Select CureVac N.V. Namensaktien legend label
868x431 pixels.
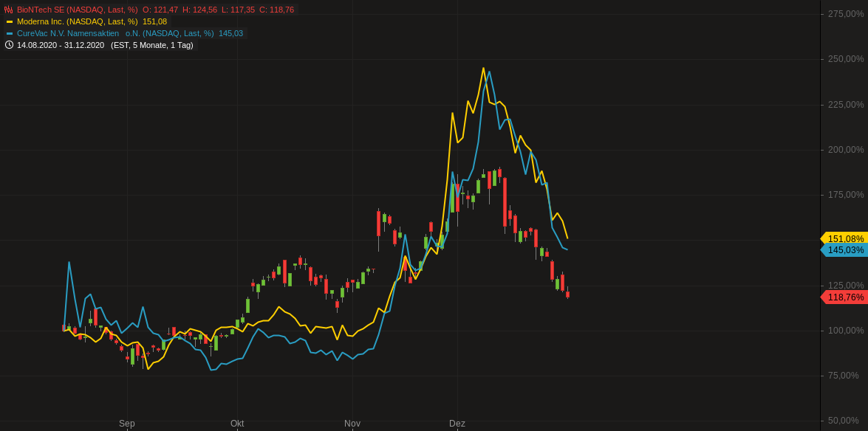point(115,33)
